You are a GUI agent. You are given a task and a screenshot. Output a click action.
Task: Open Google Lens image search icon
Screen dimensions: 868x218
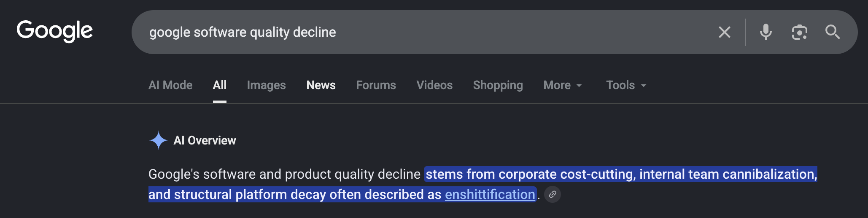799,32
